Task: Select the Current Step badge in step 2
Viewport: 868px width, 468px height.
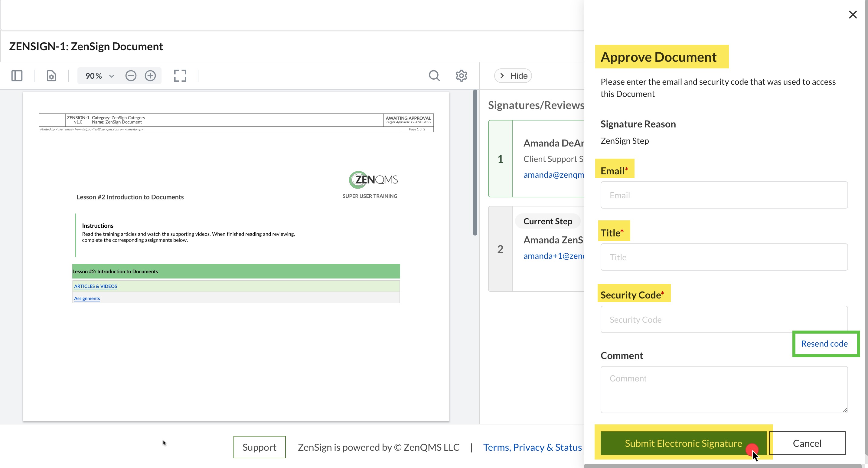Action: [x=547, y=221]
